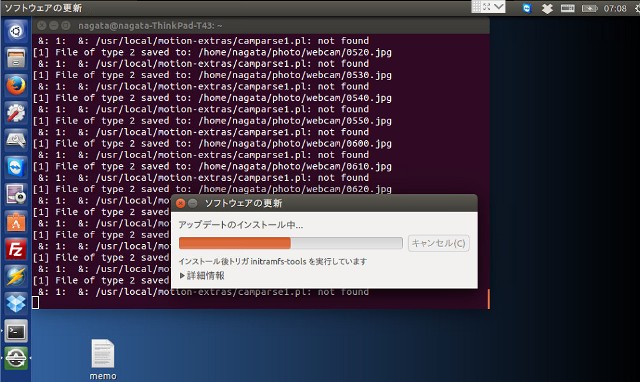
Task: Expand the 詳細情報 details section
Action: [202, 275]
